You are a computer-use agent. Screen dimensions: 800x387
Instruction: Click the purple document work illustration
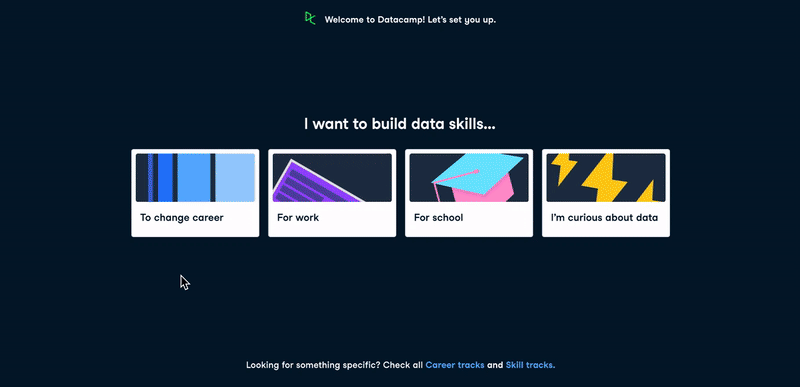click(332, 177)
